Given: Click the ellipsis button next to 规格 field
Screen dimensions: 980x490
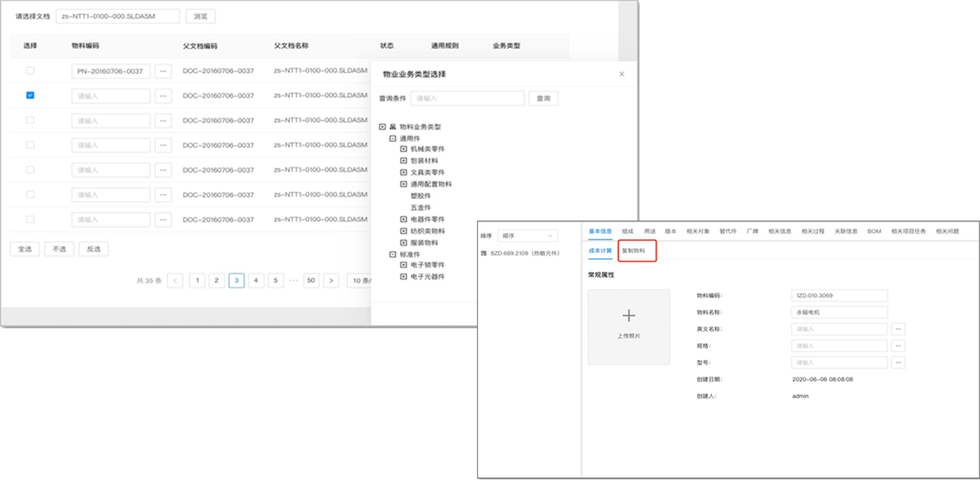Looking at the screenshot, I should tap(898, 345).
